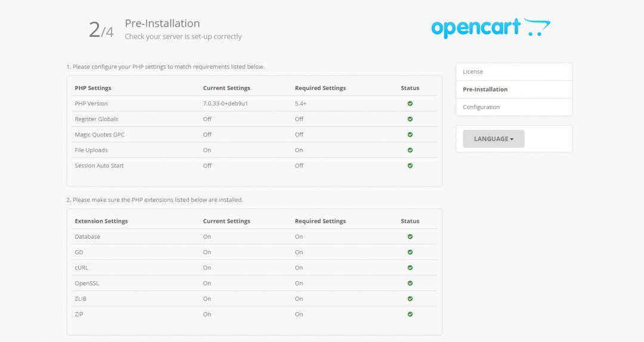
Task: Click the Extension Settings column header
Action: (x=101, y=221)
